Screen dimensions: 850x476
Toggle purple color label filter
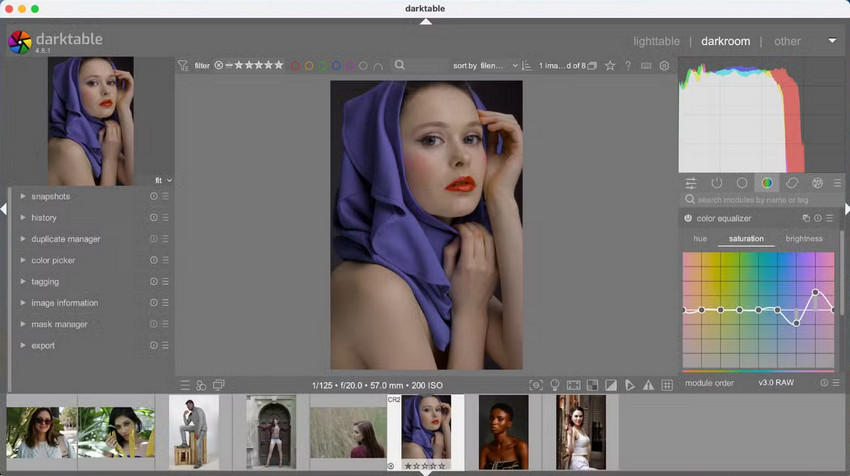click(350, 66)
